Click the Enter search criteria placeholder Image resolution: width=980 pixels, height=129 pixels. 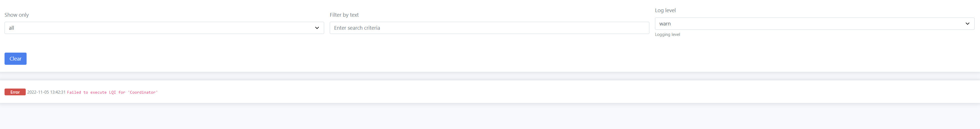pos(357,28)
